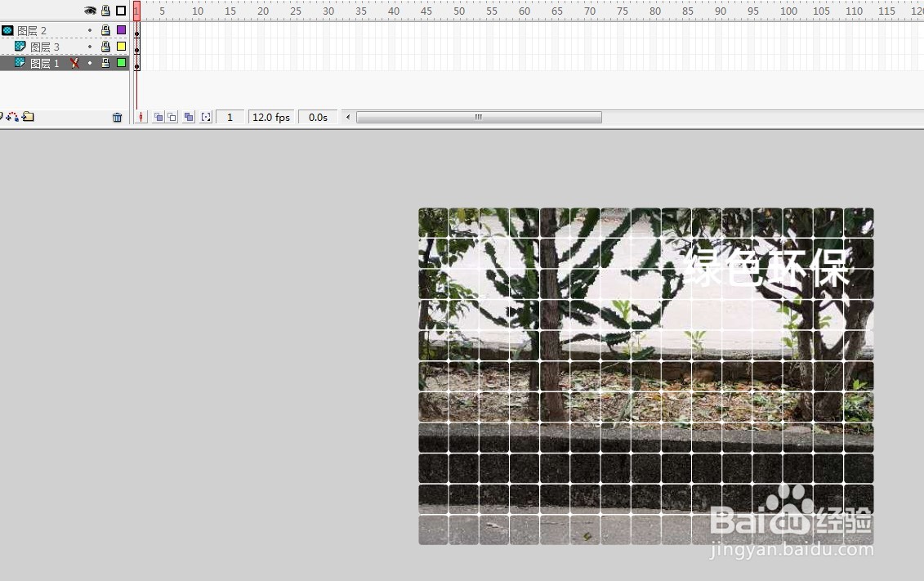The width and height of the screenshot is (924, 581).
Task: Click frame 100 on the timeline ruler
Action: 788,11
